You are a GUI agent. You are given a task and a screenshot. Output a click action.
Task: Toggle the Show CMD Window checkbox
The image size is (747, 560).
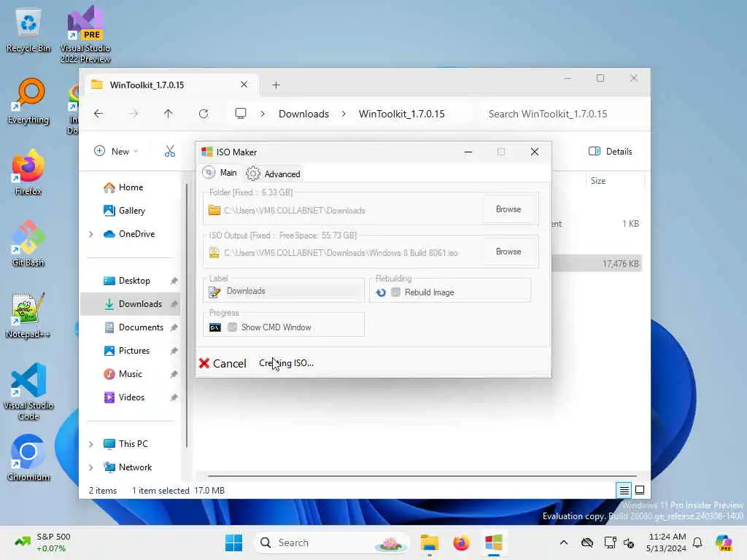[232, 327]
